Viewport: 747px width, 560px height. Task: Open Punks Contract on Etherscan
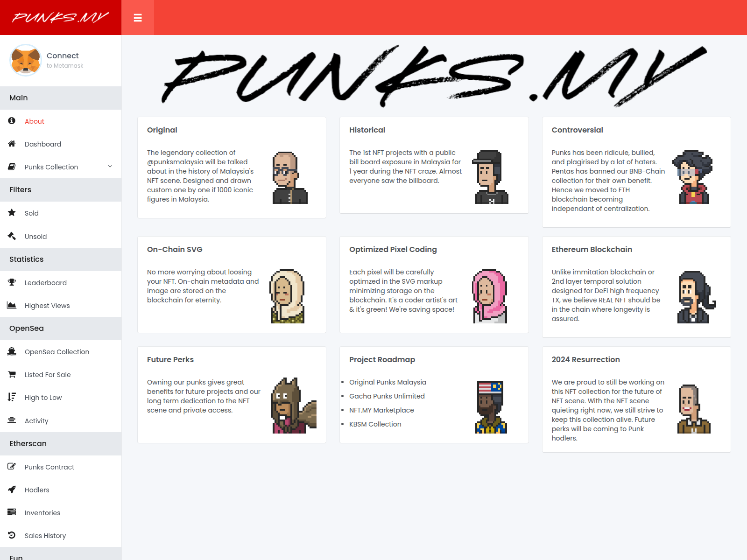tap(61, 467)
